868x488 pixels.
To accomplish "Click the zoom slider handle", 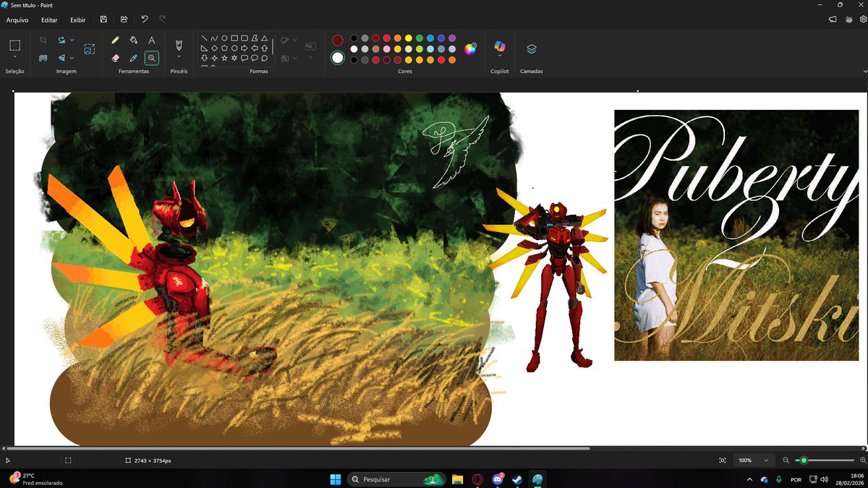I will coord(804,460).
